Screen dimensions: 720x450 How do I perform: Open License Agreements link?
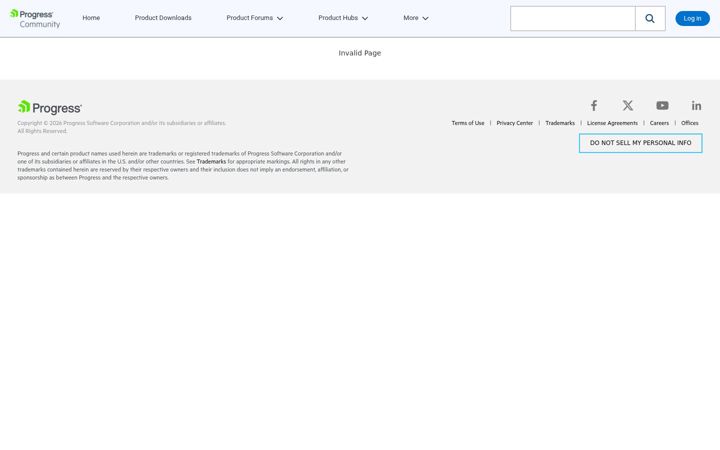pos(612,123)
